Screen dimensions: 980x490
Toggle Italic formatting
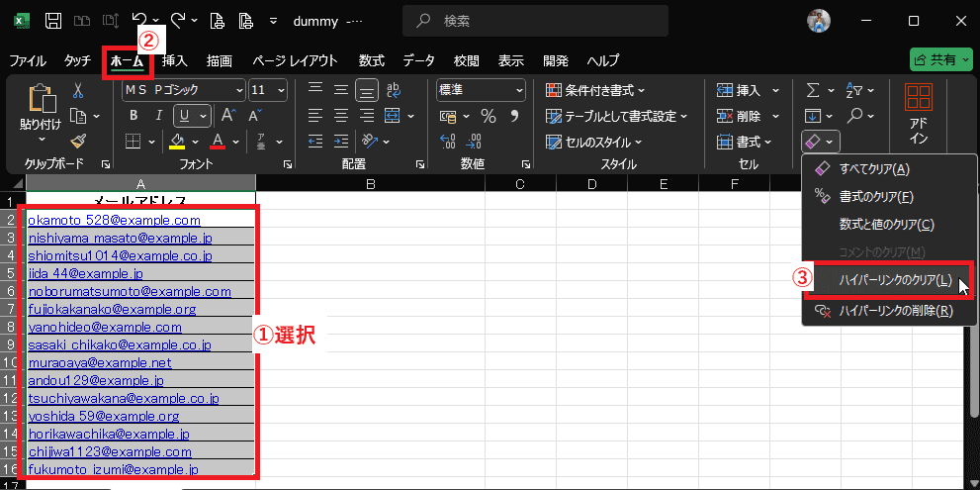pyautogui.click(x=158, y=116)
